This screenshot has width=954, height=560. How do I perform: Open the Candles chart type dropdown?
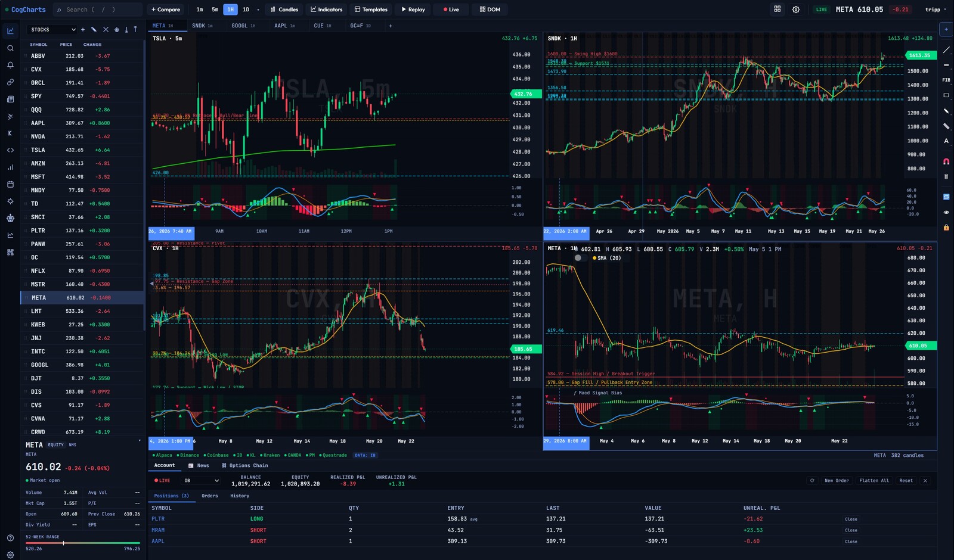coord(284,10)
